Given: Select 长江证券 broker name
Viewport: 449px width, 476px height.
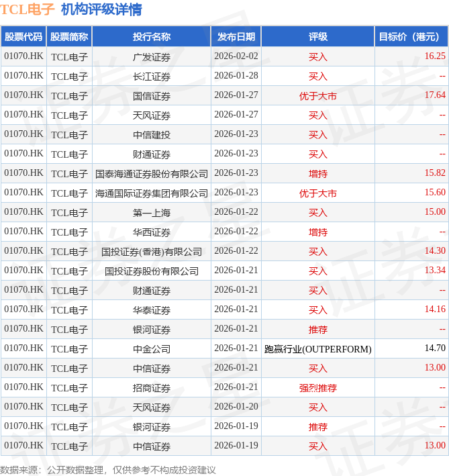Looking at the screenshot, I should click(152, 76).
